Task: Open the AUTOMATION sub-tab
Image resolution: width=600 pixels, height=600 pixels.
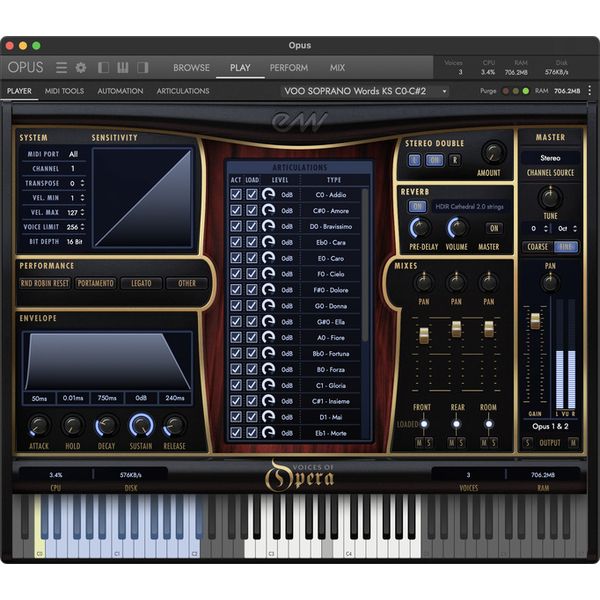Action: point(120,91)
